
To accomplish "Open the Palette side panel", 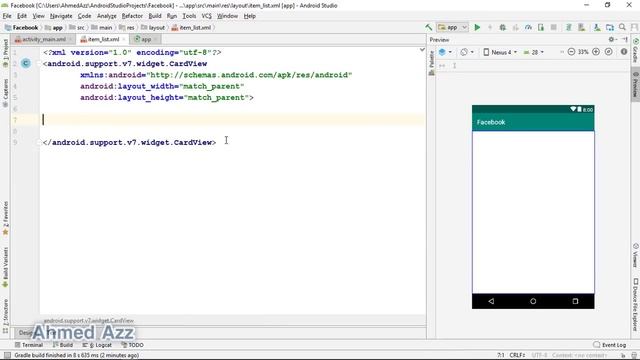I will tap(431, 63).
